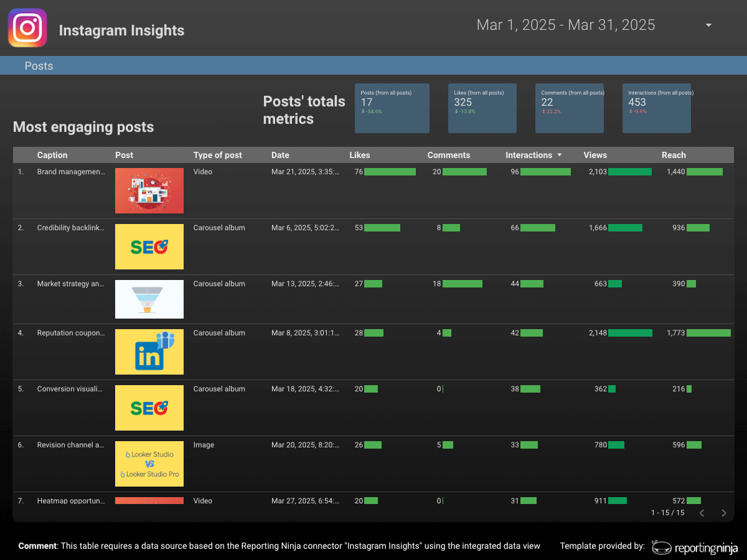Go to next table page arrow
This screenshot has width=747, height=560.
[723, 513]
